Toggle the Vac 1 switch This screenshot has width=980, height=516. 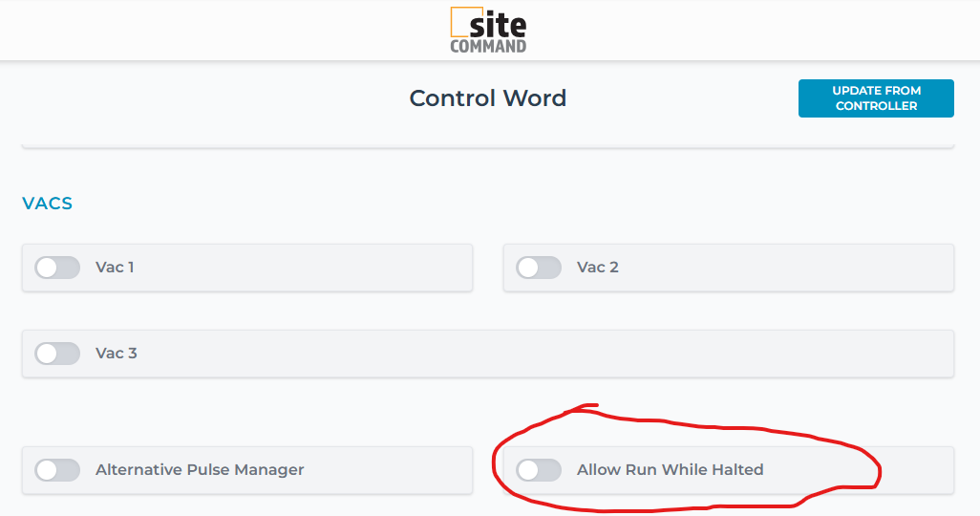57,268
